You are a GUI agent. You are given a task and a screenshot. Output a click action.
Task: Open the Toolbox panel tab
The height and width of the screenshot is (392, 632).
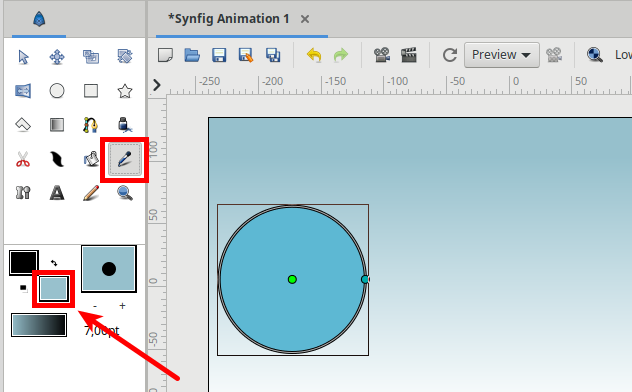pyautogui.click(x=39, y=19)
